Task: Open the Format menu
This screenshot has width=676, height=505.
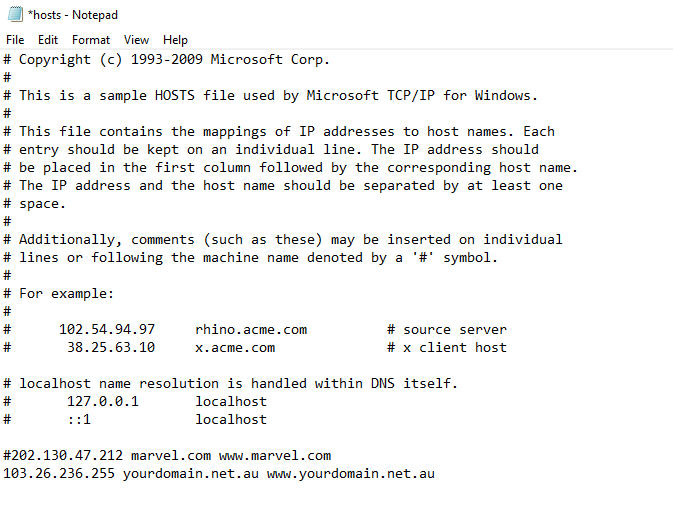Action: tap(91, 40)
